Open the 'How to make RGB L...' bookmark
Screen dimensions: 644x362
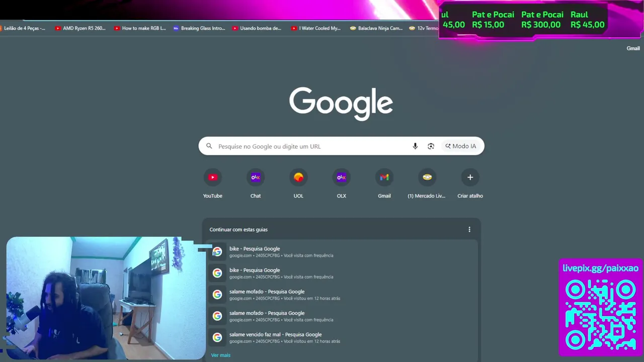click(140, 28)
